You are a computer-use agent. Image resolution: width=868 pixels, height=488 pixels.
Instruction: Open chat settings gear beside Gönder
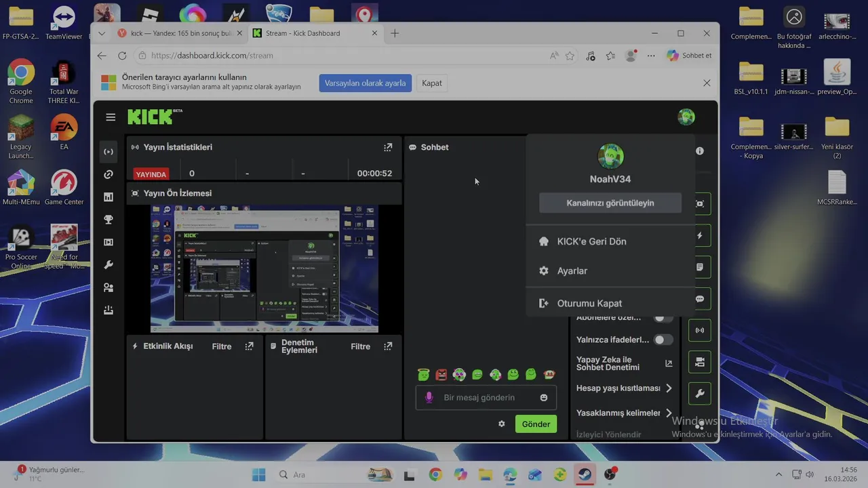click(x=502, y=424)
